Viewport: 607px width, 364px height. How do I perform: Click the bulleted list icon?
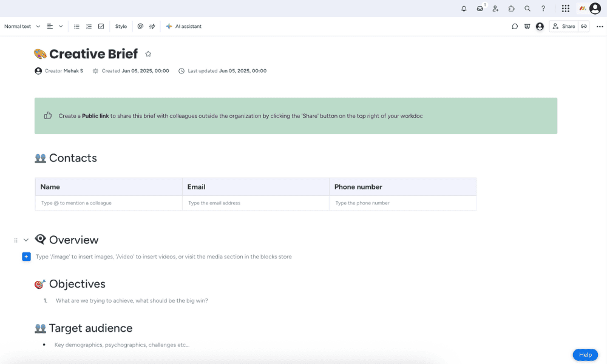[x=76, y=26]
